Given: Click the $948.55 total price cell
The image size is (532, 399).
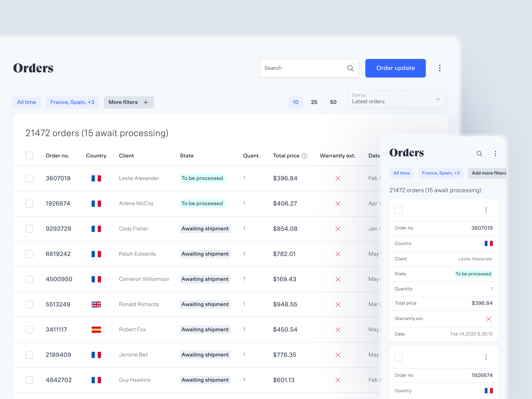Looking at the screenshot, I should (x=285, y=305).
